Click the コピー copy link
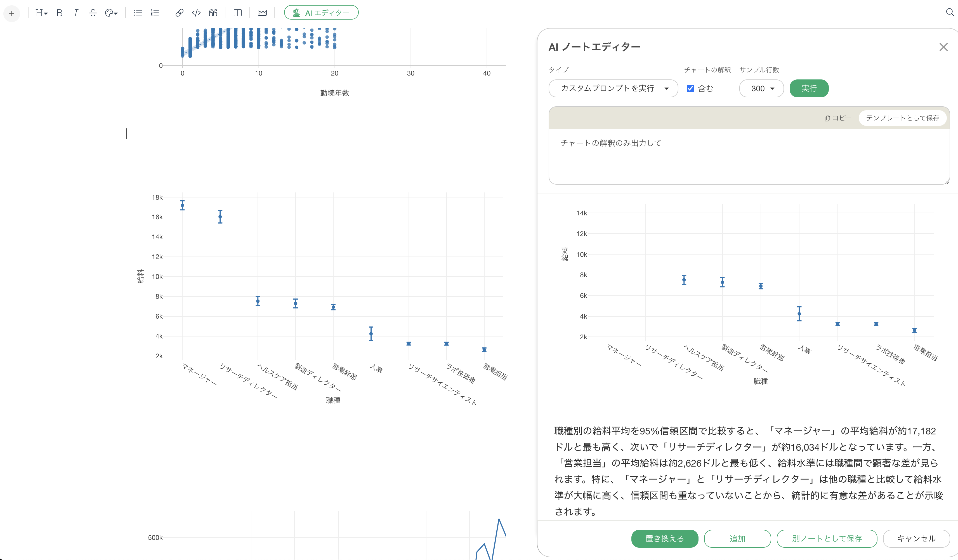The image size is (958, 560). point(838,118)
